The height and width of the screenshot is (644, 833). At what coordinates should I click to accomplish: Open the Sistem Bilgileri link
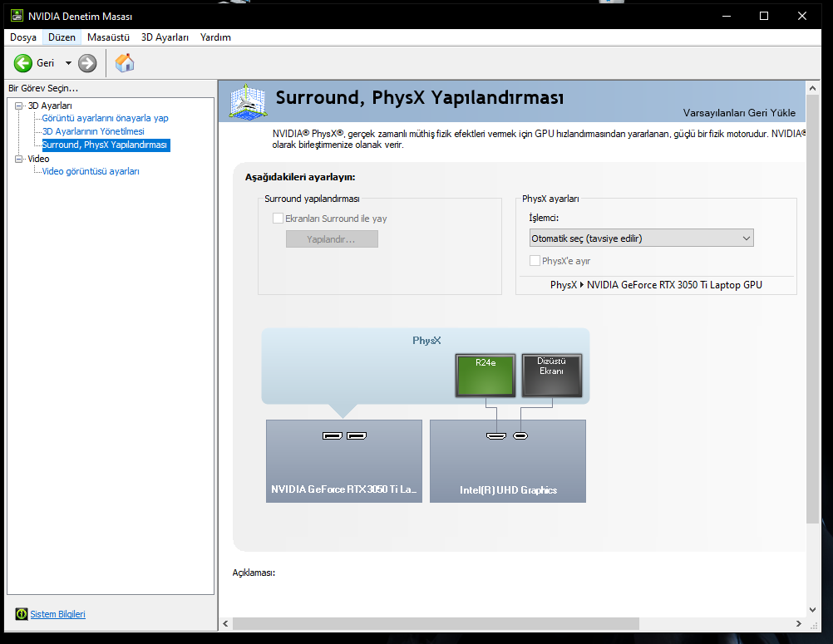click(x=57, y=614)
